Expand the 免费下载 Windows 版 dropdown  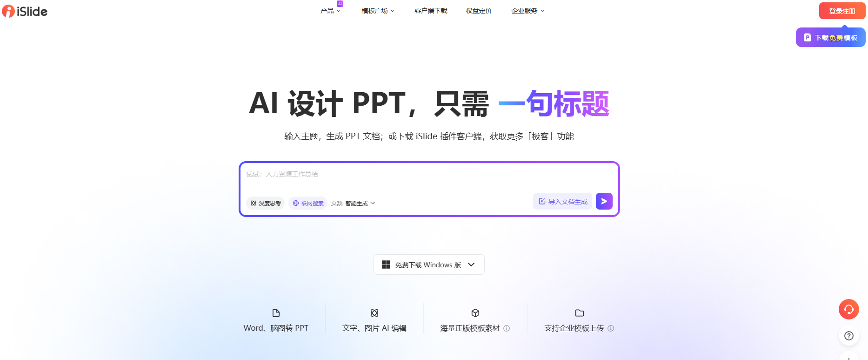[428, 265]
